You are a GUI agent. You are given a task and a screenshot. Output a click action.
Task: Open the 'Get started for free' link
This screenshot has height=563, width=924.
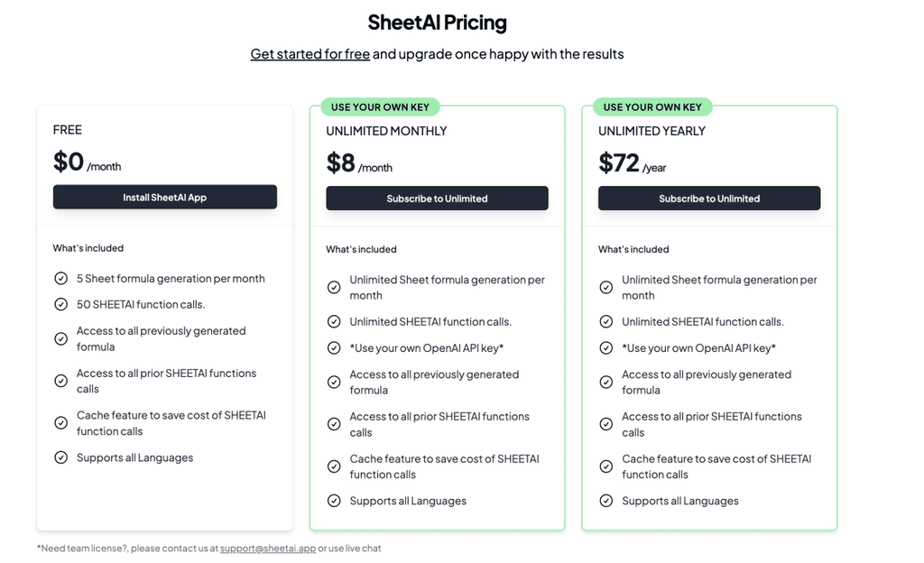click(310, 54)
